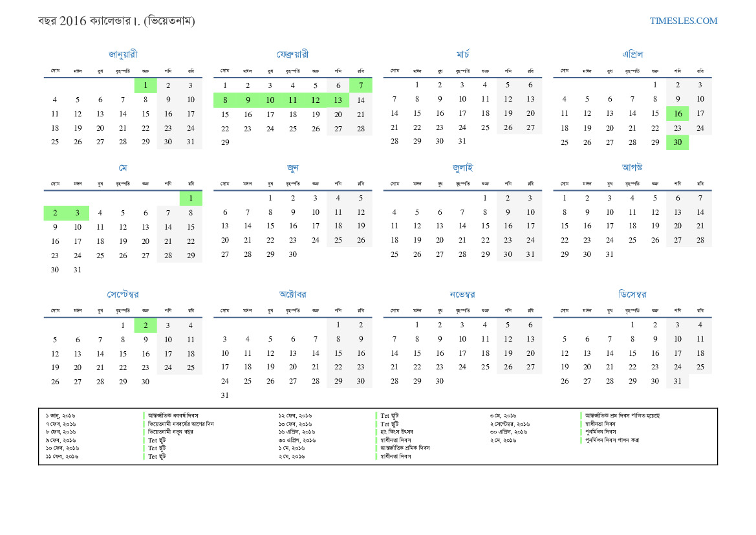Screen dimensions: 756x535
Task: Select the অক্টোবর month heading
Action: pyautogui.click(x=293, y=294)
